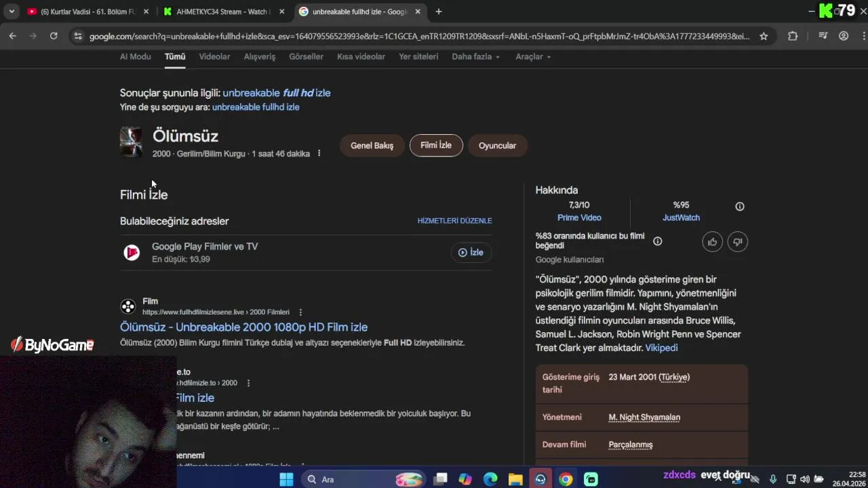Click the Google Play Filmler icon

click(132, 252)
